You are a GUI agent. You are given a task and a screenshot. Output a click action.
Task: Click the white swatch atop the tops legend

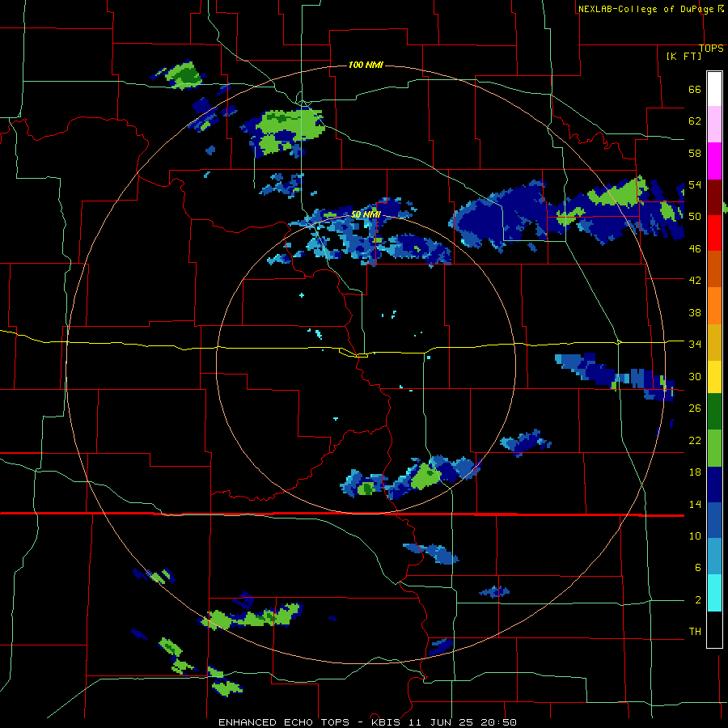(714, 89)
